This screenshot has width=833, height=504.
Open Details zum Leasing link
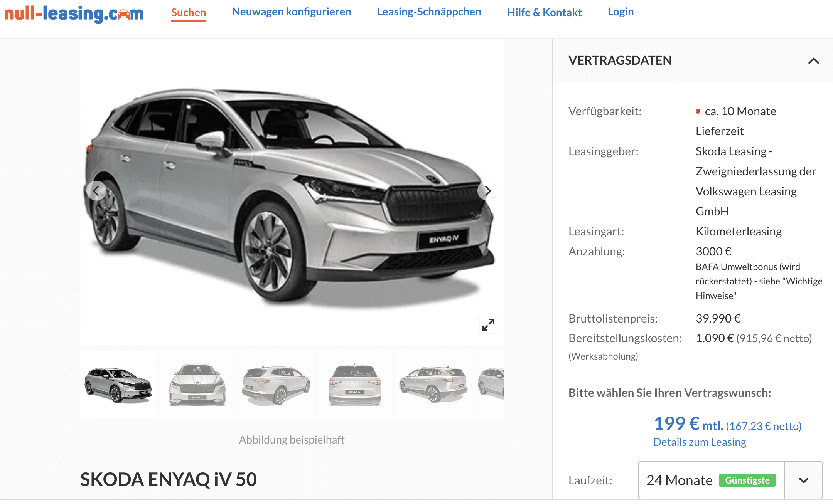700,442
